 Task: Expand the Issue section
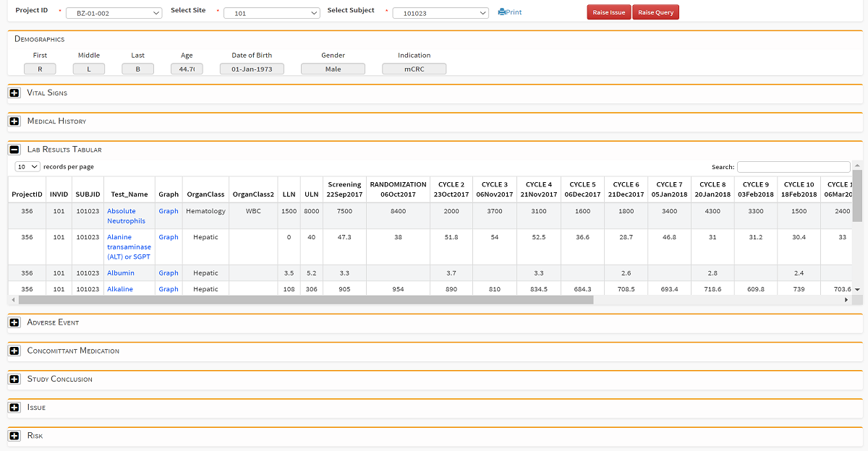14,407
